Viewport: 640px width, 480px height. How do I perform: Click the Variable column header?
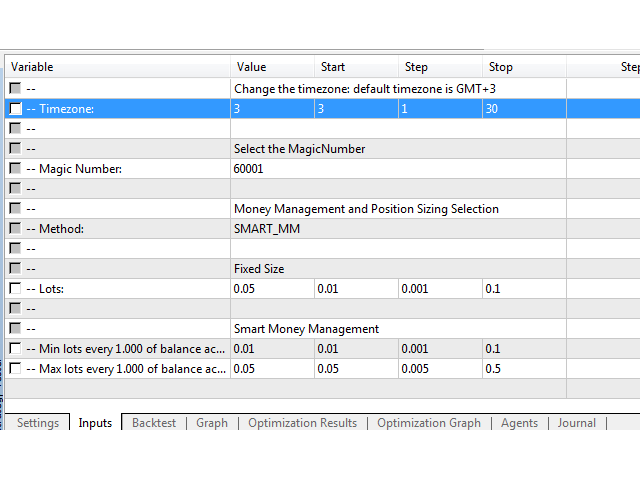tap(118, 67)
